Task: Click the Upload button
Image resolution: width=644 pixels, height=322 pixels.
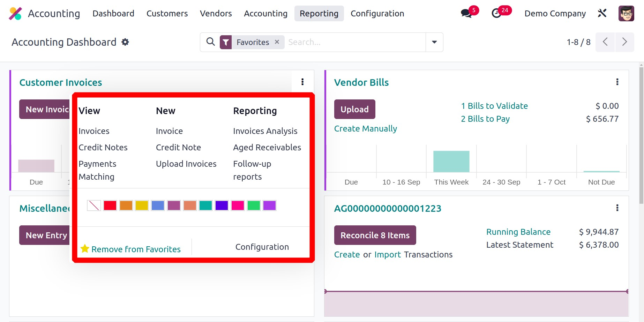Action: coord(354,109)
